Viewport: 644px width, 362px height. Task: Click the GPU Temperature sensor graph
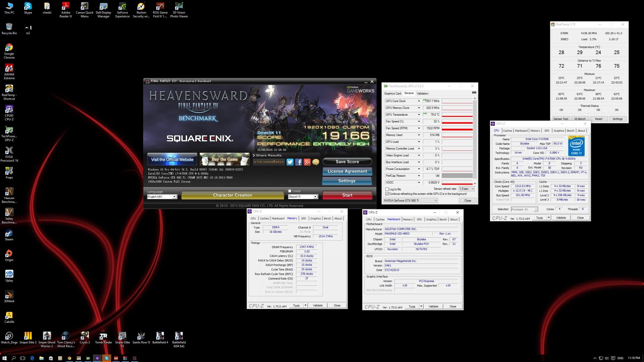point(457,115)
